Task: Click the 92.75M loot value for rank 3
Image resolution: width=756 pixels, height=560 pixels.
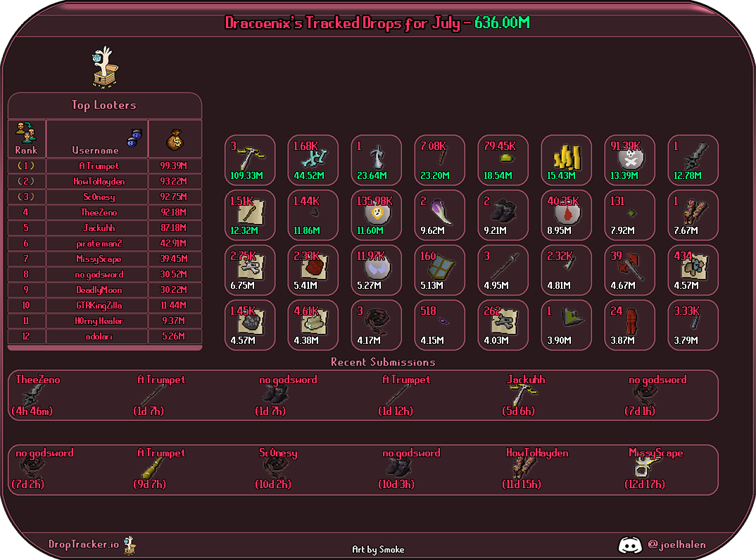Action: [x=174, y=197]
